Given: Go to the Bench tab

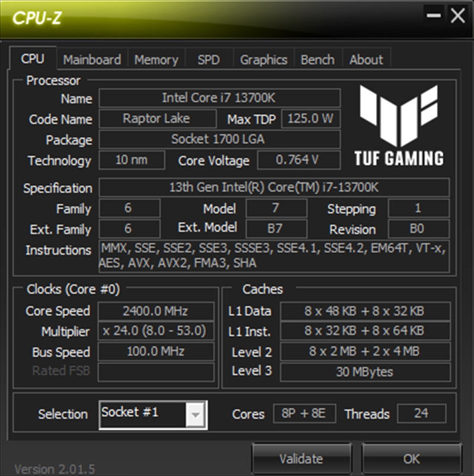Looking at the screenshot, I should tap(318, 59).
